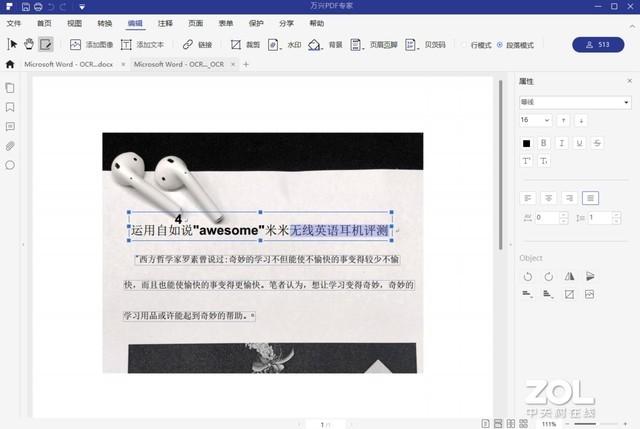Center align text
This screenshot has width=640, height=429.
coord(549,198)
